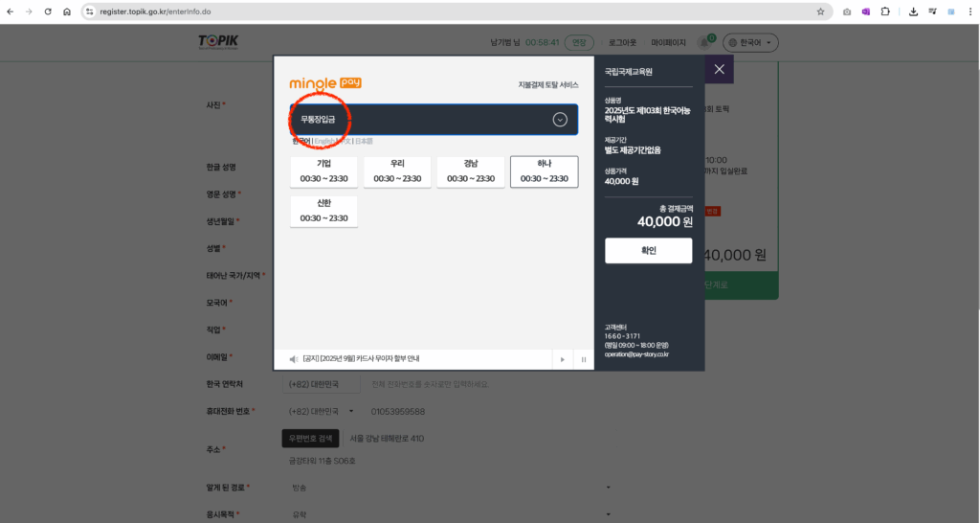Click the browser address bar URL
980x523 pixels.
(x=155, y=11)
